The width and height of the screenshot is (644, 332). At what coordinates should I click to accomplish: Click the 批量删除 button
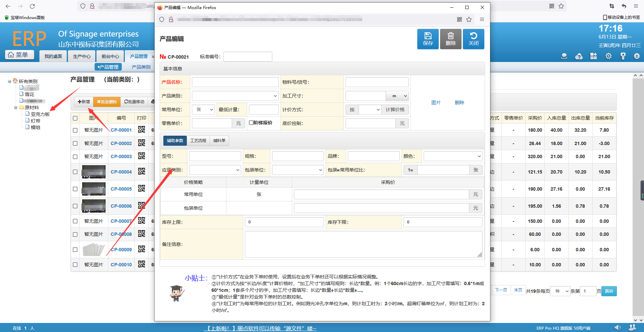(x=107, y=102)
